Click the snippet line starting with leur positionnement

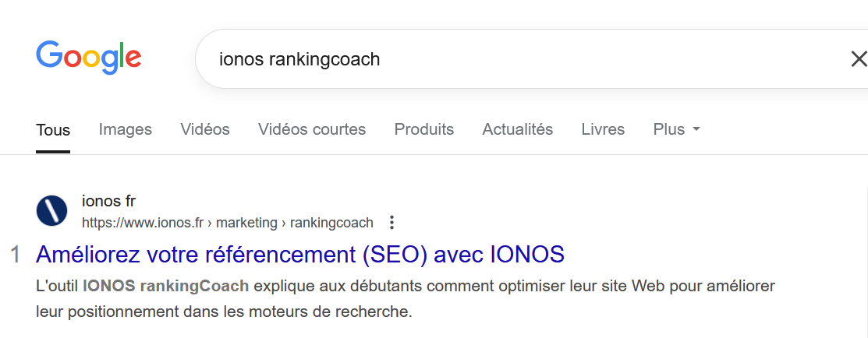223,312
